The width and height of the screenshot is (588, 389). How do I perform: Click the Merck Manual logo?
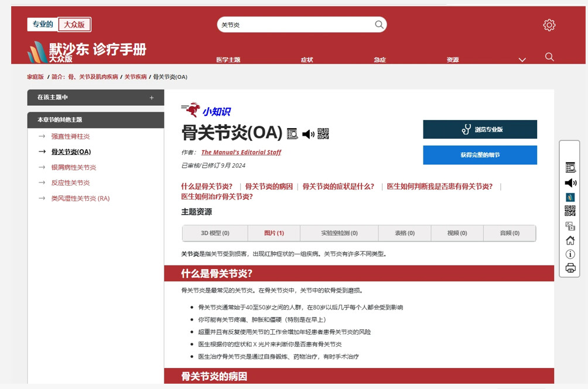[x=87, y=52]
